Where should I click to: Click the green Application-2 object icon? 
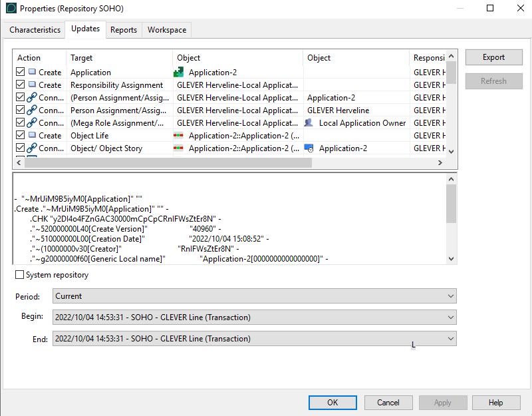(178, 73)
